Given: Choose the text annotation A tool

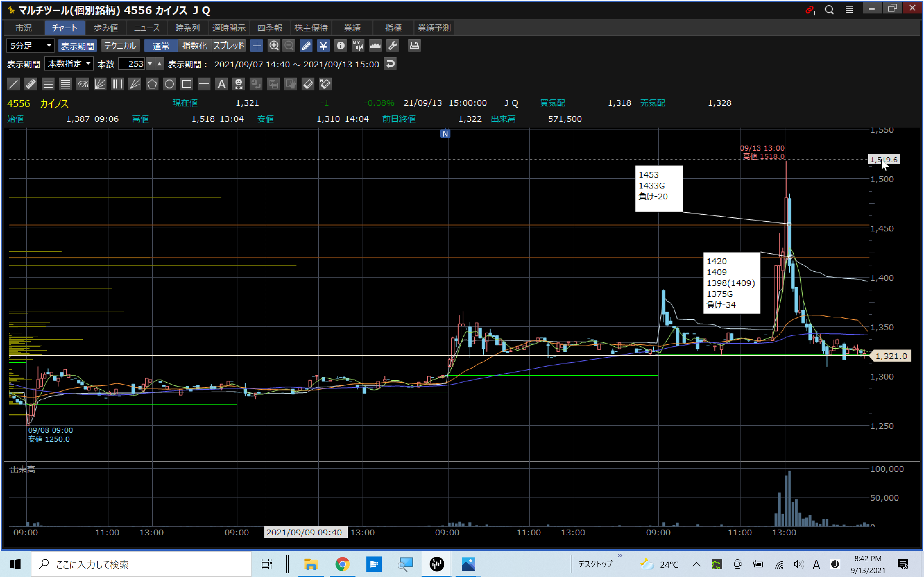Looking at the screenshot, I should (221, 84).
